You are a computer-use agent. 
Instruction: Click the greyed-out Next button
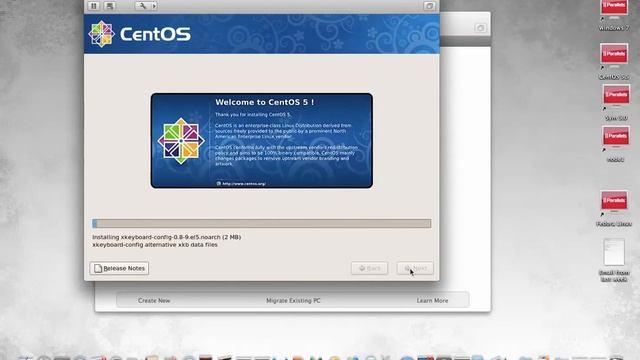[415, 268]
